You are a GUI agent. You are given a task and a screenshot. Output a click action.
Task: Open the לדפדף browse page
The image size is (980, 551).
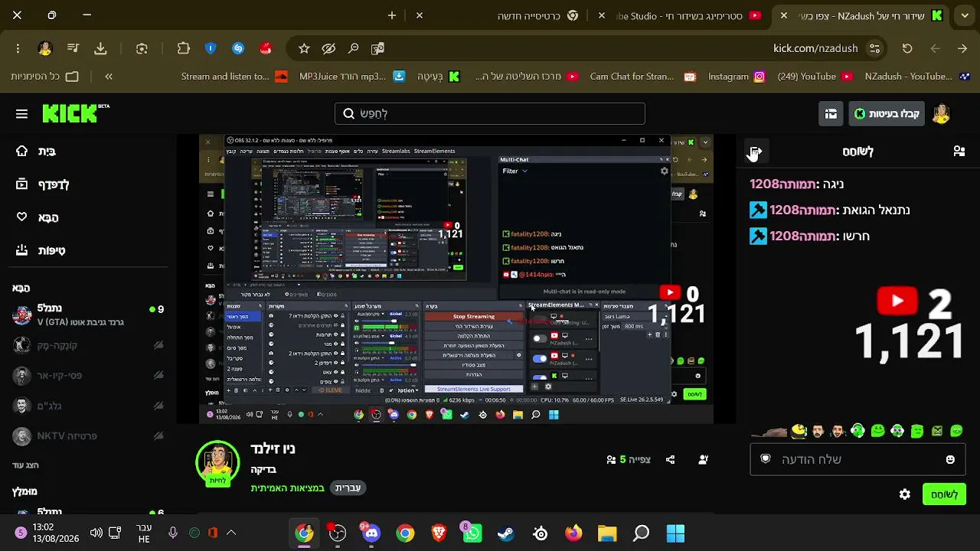point(42,184)
